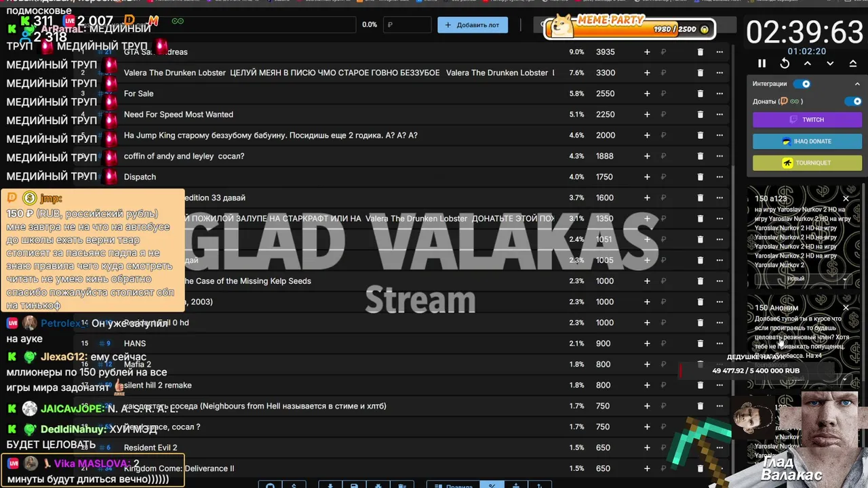Delete the GTA San Andreas lot
The height and width of the screenshot is (488, 868).
pos(701,52)
